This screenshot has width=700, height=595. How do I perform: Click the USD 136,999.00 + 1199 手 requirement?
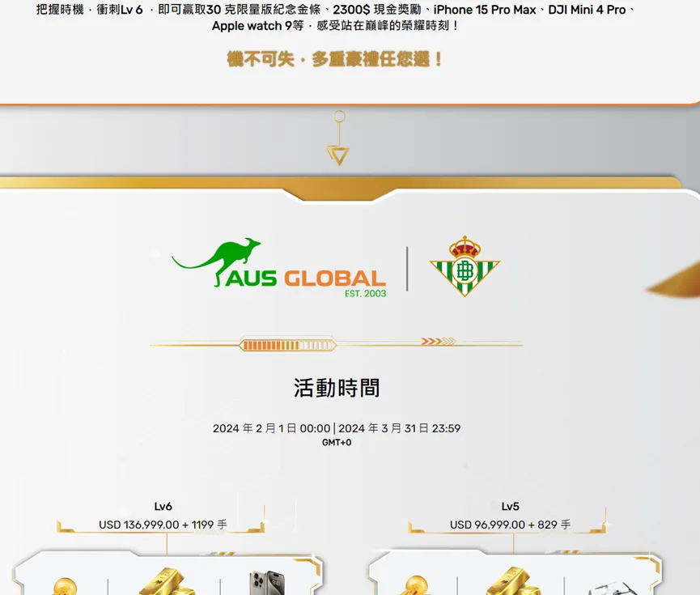point(163,525)
